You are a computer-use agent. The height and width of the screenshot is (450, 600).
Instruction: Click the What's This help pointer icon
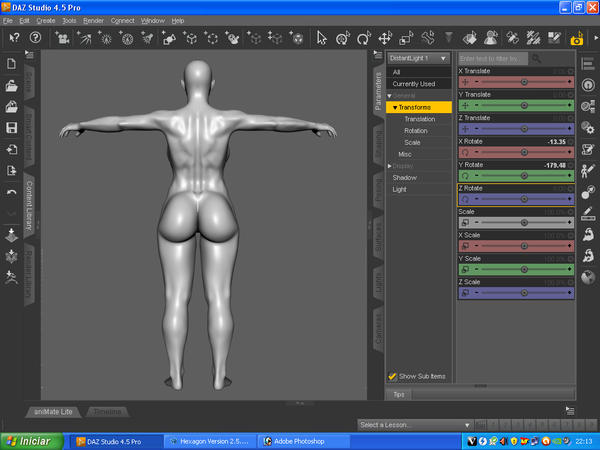pos(14,38)
